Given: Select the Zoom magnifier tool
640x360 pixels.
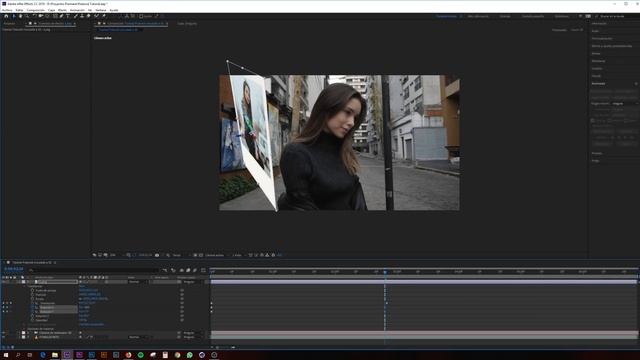Looking at the screenshot, I should (x=27, y=16).
